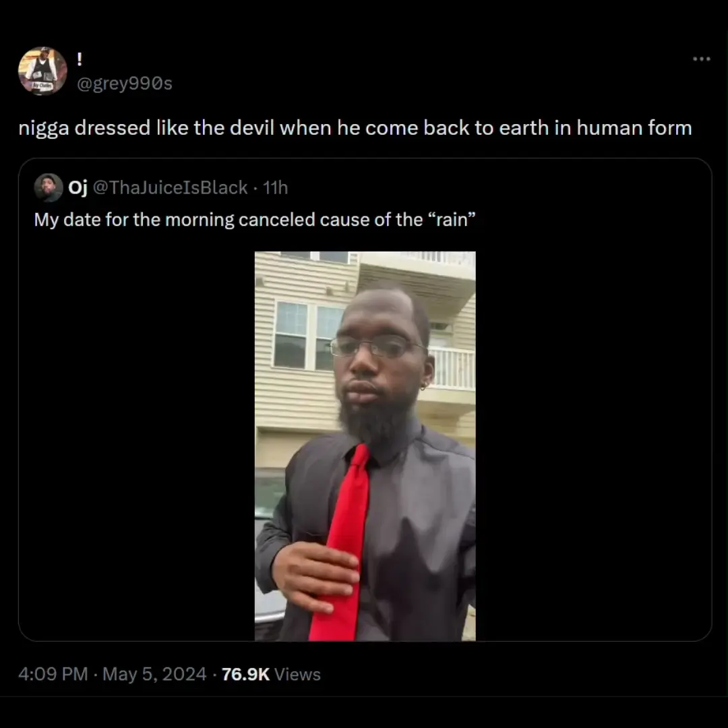Open the @grey990s profile avatar
The width and height of the screenshot is (728, 728).
pos(42,71)
